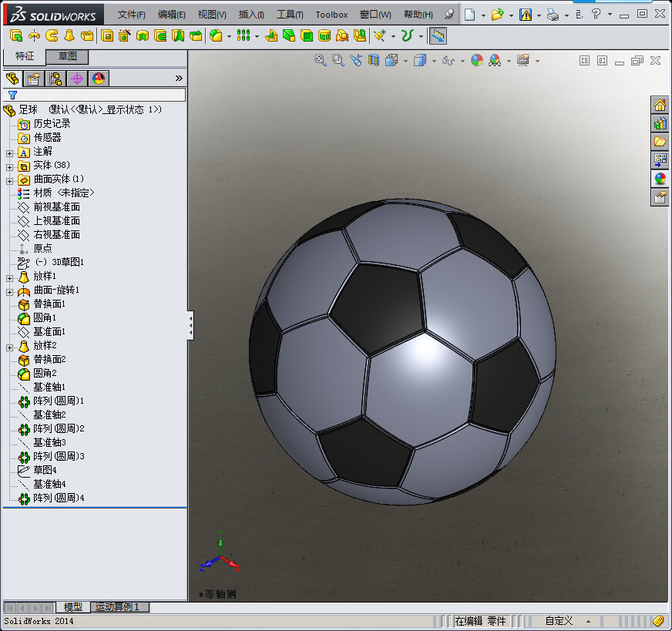
Task: Click the View Settings monitor icon
Action: pyautogui.click(x=523, y=60)
